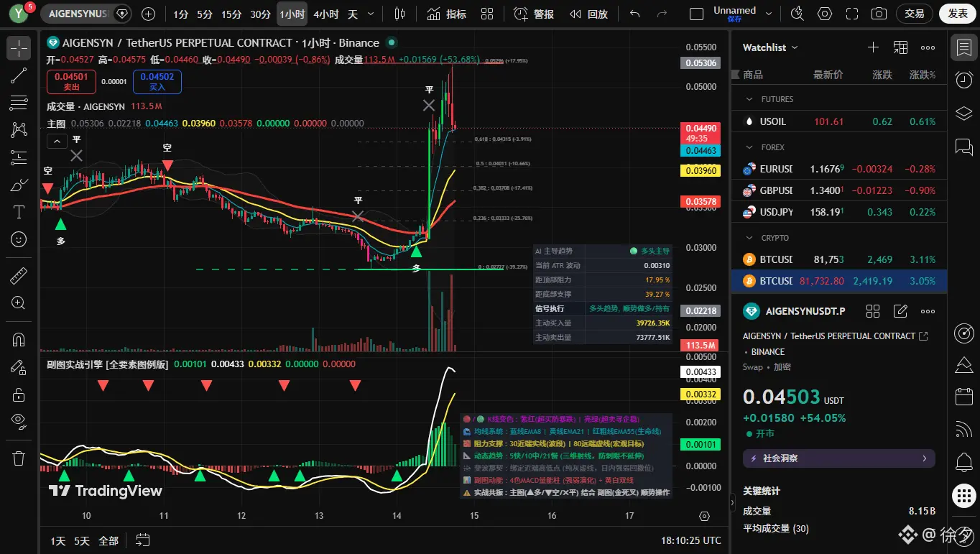Open the forecasting and measurement tools
The height and width of the screenshot is (554, 980).
19,157
